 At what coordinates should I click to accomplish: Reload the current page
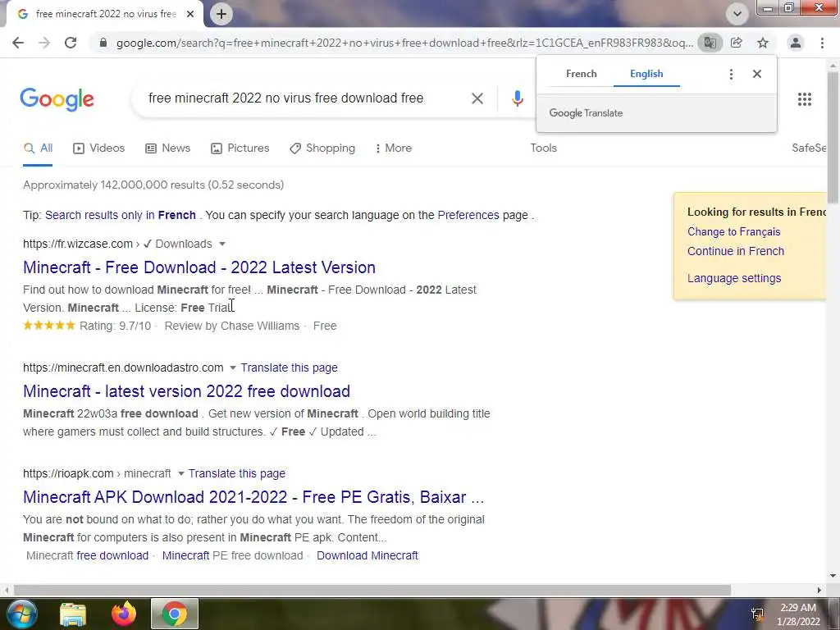coord(71,43)
